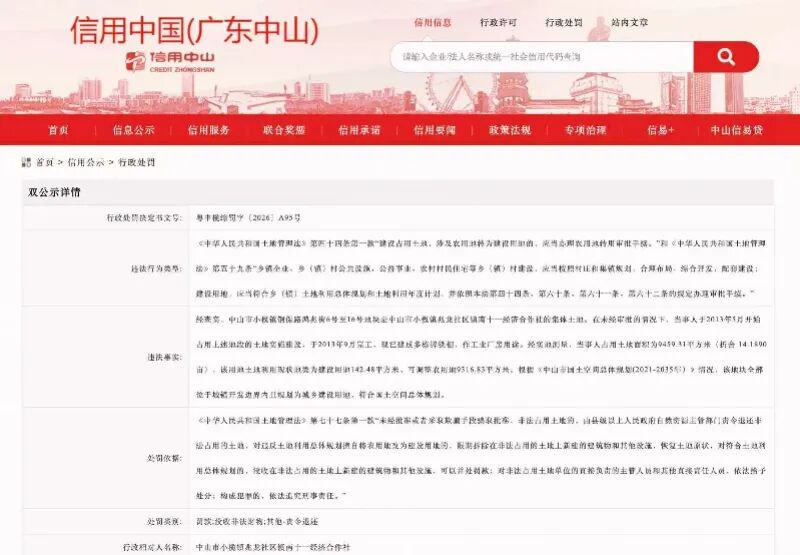This screenshot has width=800, height=555.
Task: Click the 首页 breadcrumb link
Action: (x=44, y=162)
